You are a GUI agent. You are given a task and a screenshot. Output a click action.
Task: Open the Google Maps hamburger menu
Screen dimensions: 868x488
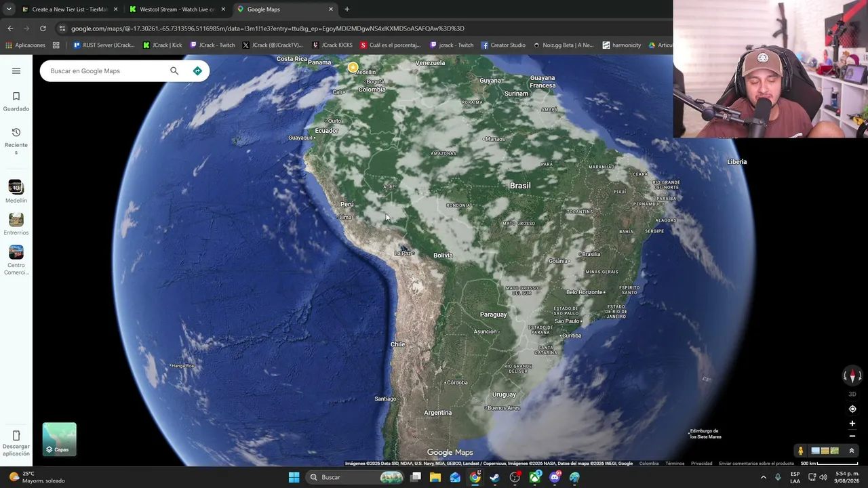(x=16, y=70)
